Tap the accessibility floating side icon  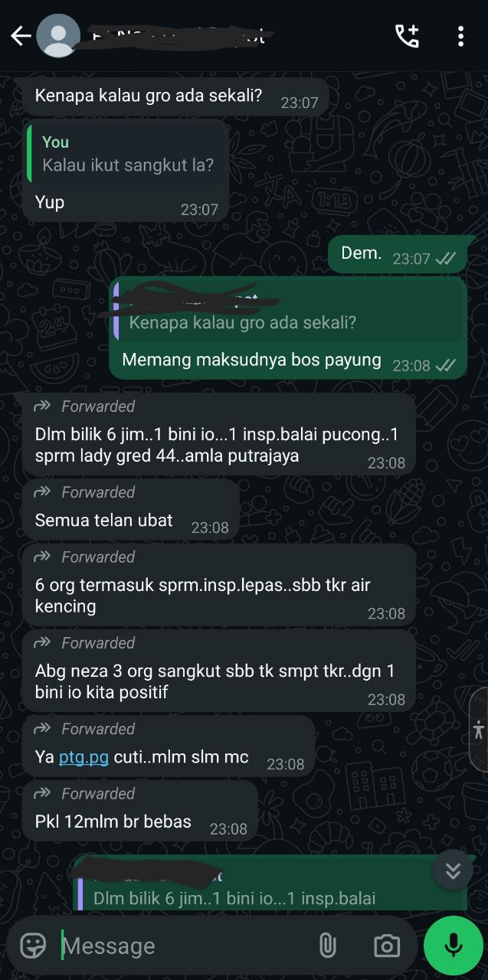pos(479,730)
